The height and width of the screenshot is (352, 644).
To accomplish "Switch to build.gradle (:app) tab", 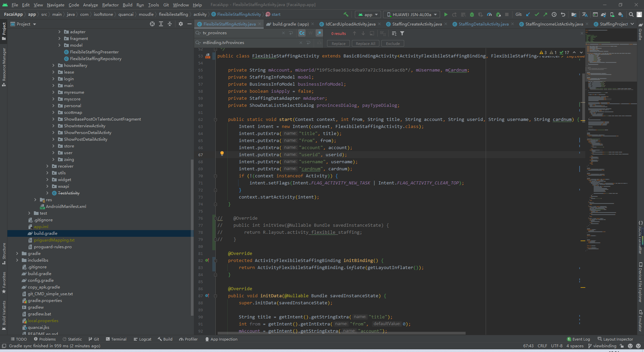I will tap(290, 24).
